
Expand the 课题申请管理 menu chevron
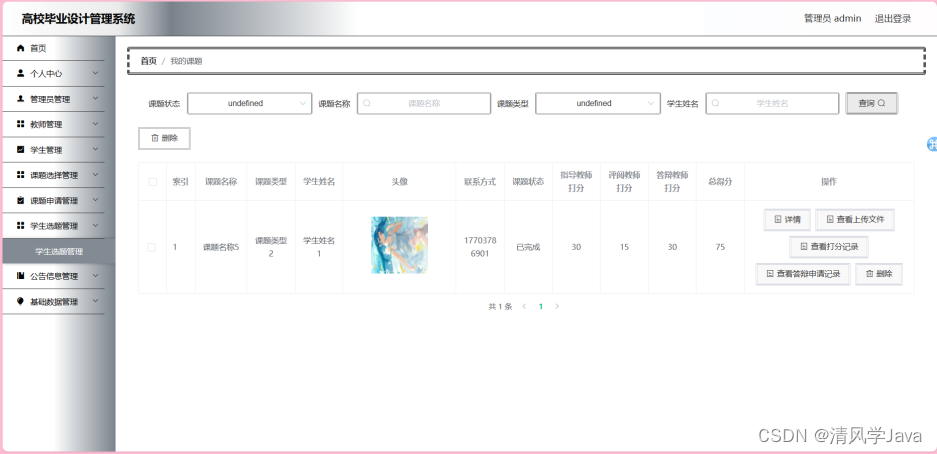coord(96,200)
